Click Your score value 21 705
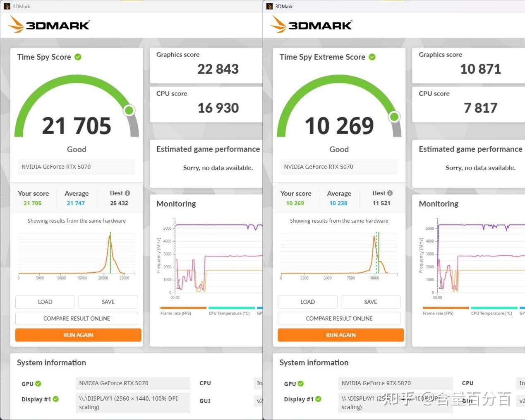The image size is (525, 420). (x=33, y=203)
